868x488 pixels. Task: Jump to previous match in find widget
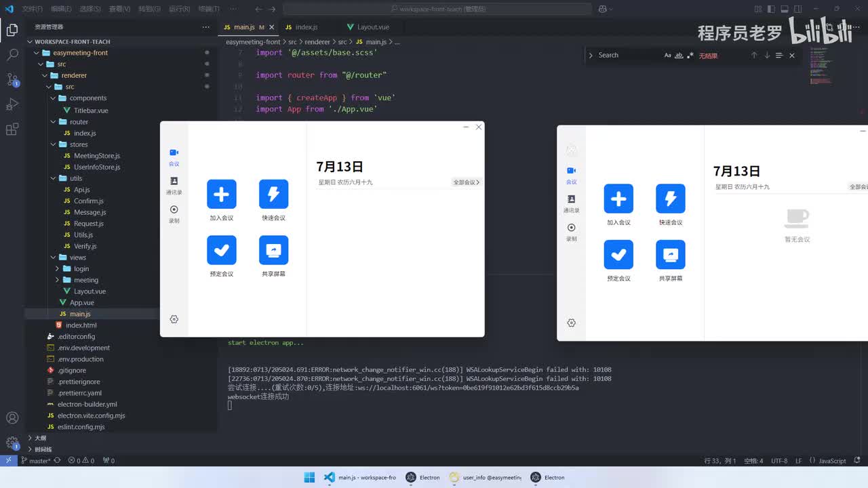754,56
